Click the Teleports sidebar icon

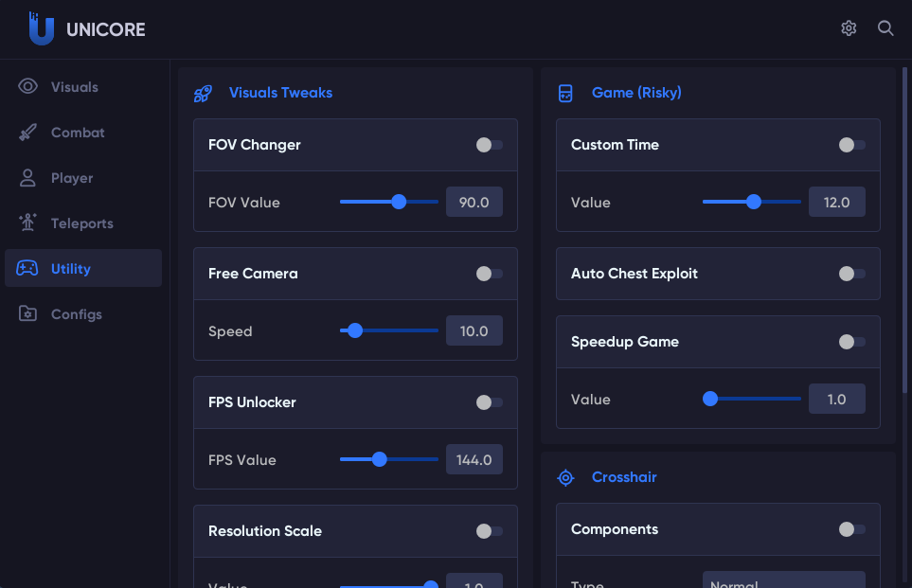coord(28,223)
